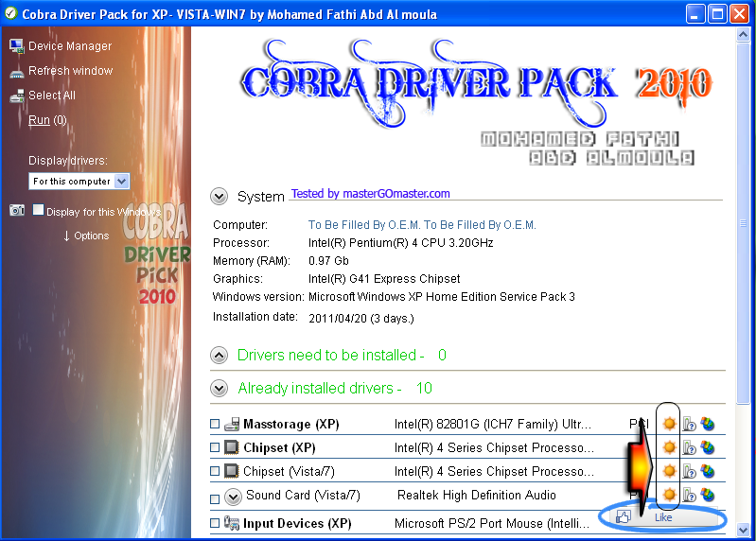Click Microsoft PS/2 Port Mouse text
The image size is (756, 541).
(x=492, y=523)
